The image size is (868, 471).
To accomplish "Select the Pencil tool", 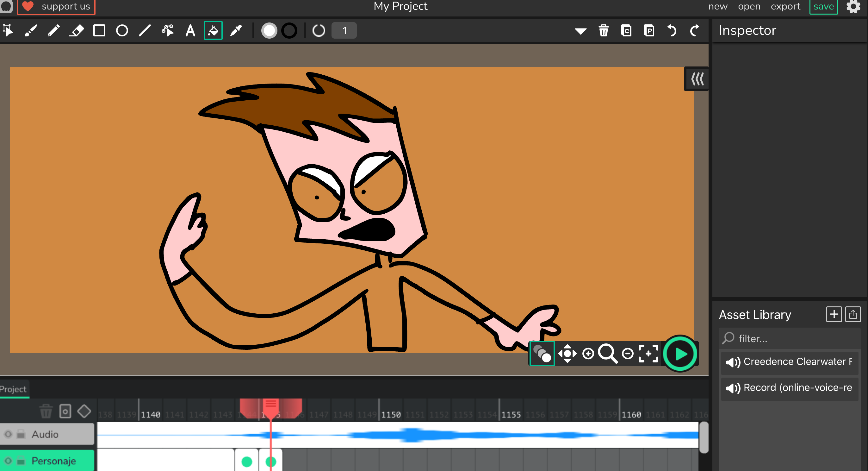I will point(53,31).
